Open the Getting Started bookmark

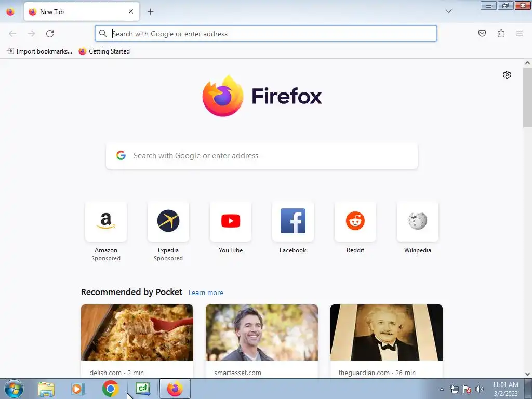[104, 51]
